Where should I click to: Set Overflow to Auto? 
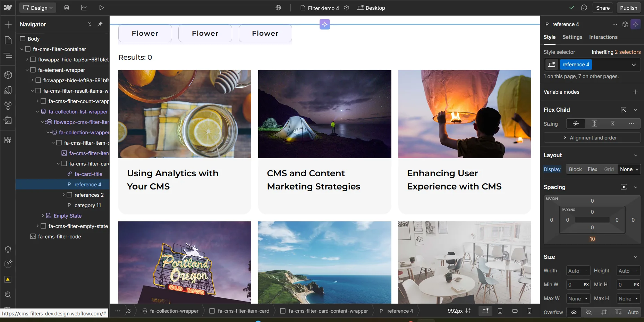633,312
